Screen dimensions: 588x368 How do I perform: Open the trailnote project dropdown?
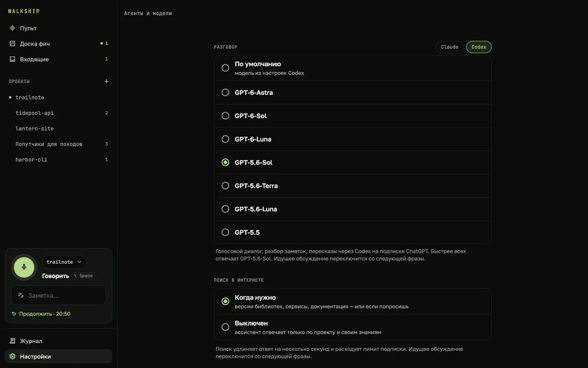pyautogui.click(x=64, y=262)
